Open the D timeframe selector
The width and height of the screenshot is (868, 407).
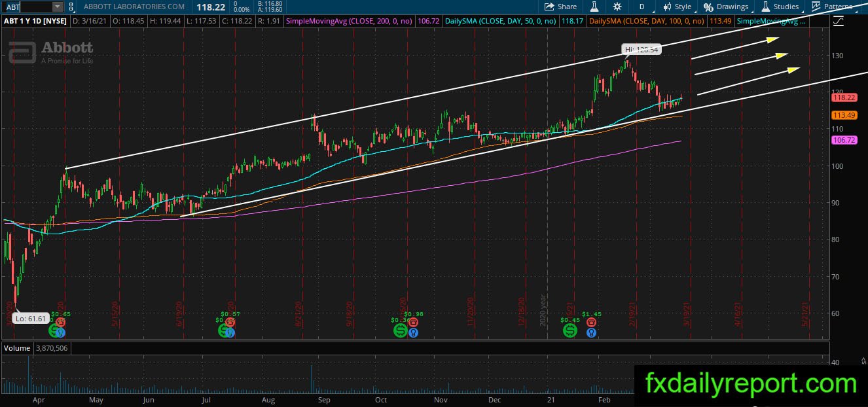click(642, 7)
